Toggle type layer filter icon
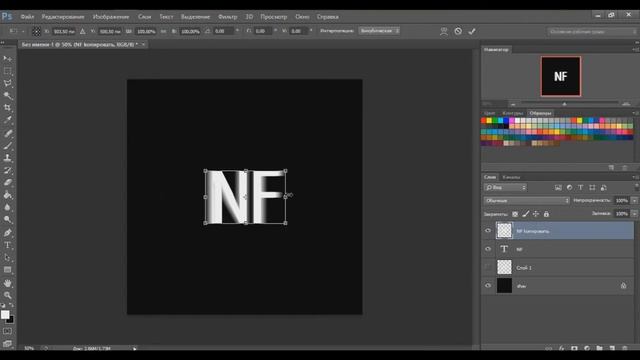This screenshot has height=360, width=640. click(x=580, y=188)
